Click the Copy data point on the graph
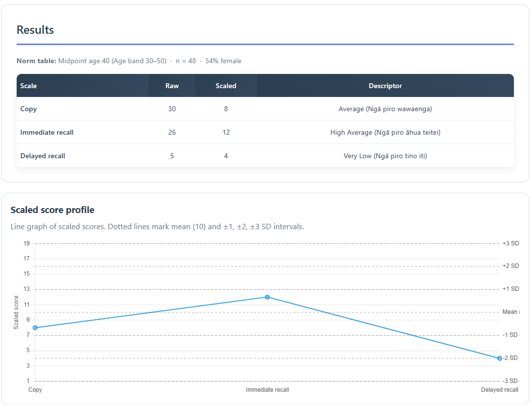Image resolution: width=532 pixels, height=406 pixels. pyautogui.click(x=35, y=328)
